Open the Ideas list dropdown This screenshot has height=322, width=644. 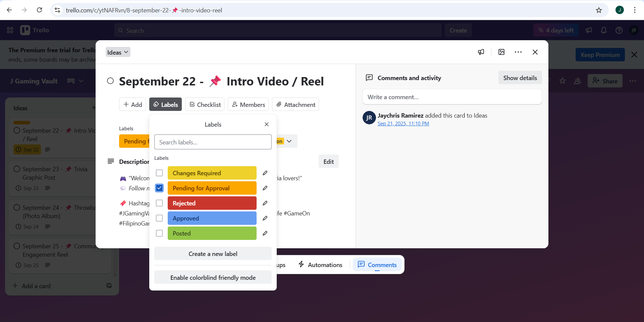(x=118, y=52)
